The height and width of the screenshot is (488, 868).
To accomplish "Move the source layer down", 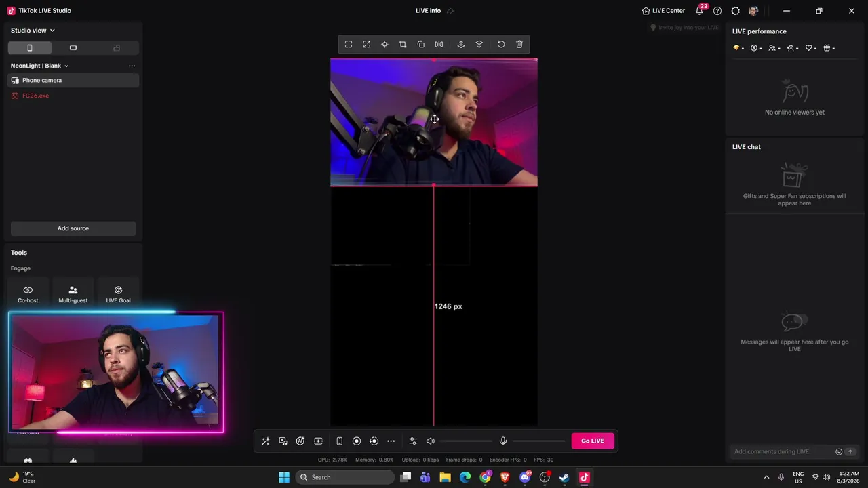I will (479, 45).
